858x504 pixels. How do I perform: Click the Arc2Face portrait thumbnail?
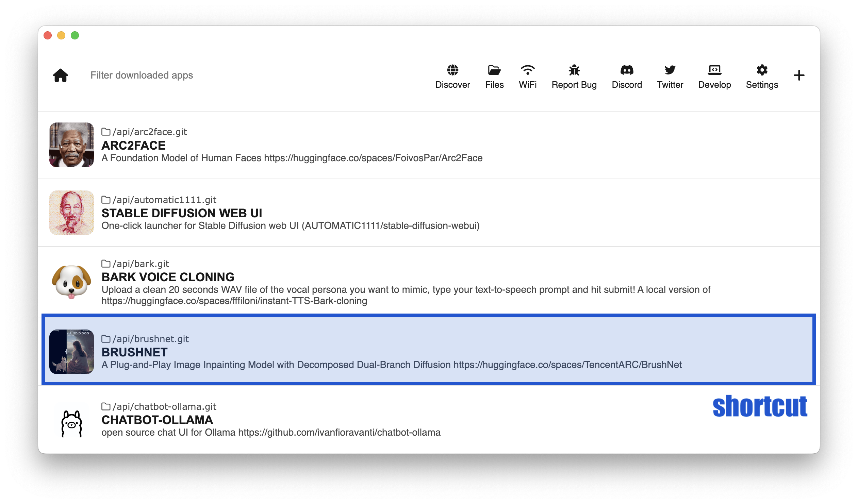click(x=71, y=145)
